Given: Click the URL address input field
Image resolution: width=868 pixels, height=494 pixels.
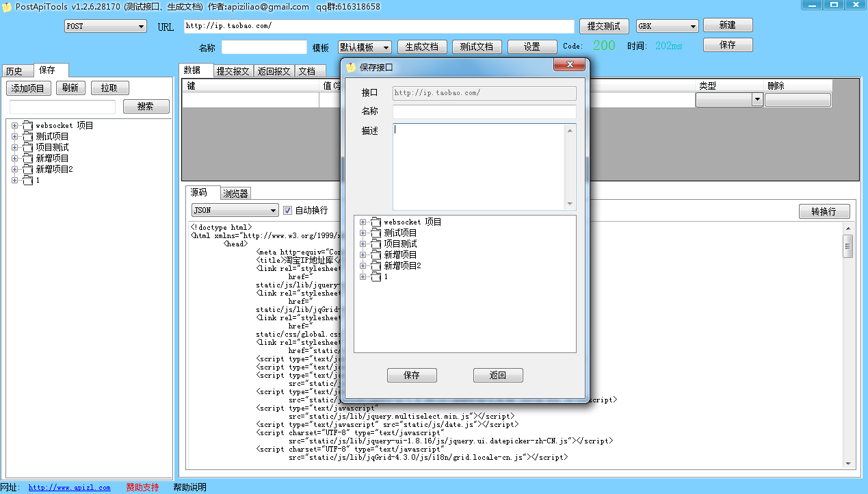Looking at the screenshot, I should pyautogui.click(x=379, y=26).
